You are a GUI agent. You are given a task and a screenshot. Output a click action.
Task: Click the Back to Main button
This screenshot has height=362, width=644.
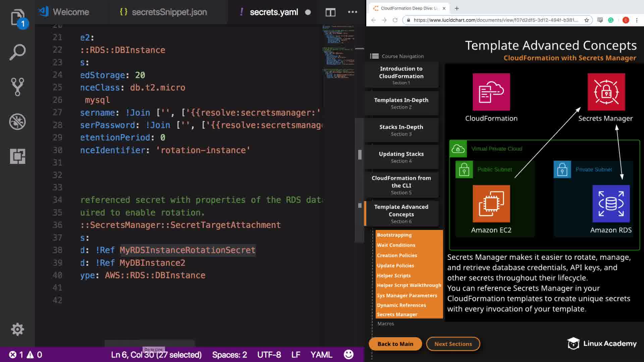(395, 344)
